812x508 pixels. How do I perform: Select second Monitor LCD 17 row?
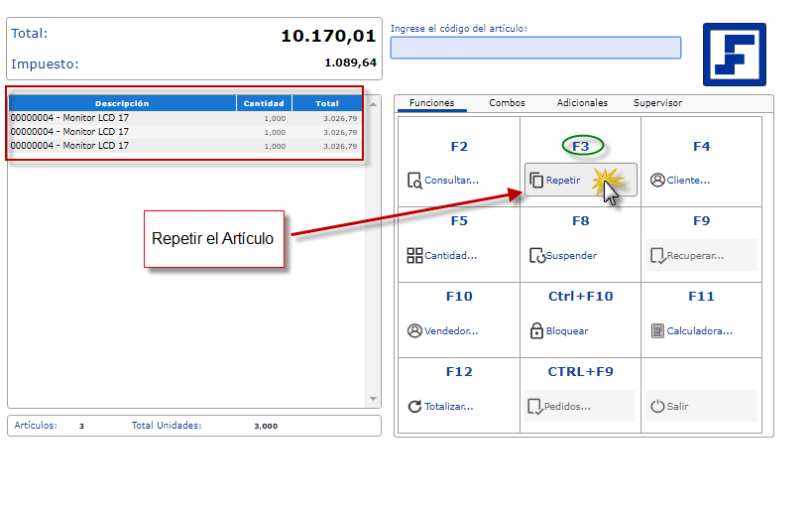184,132
